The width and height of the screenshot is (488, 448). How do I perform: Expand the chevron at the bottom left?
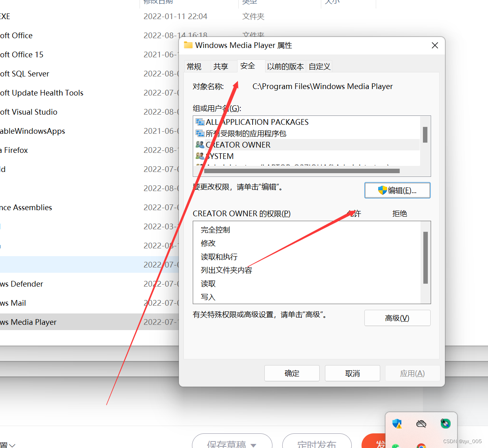point(12,445)
